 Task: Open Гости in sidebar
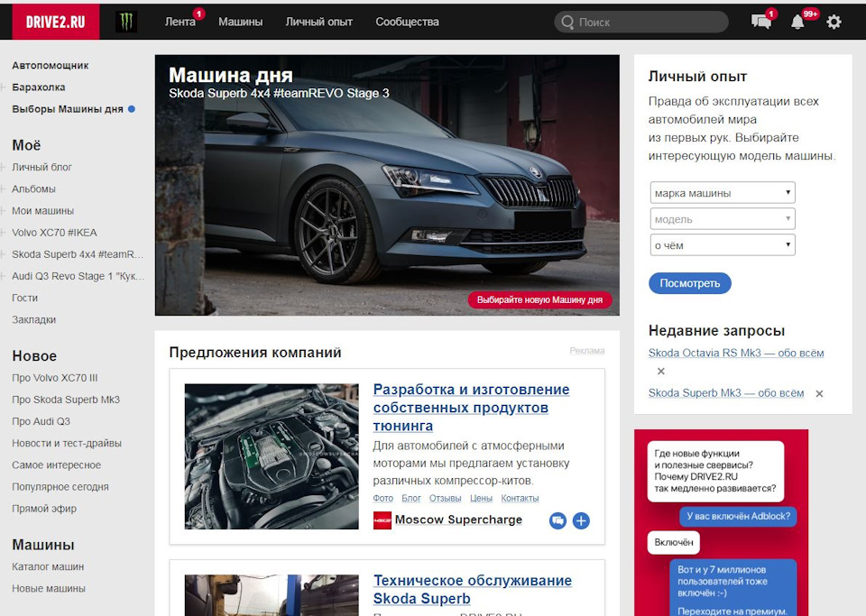pos(25,298)
